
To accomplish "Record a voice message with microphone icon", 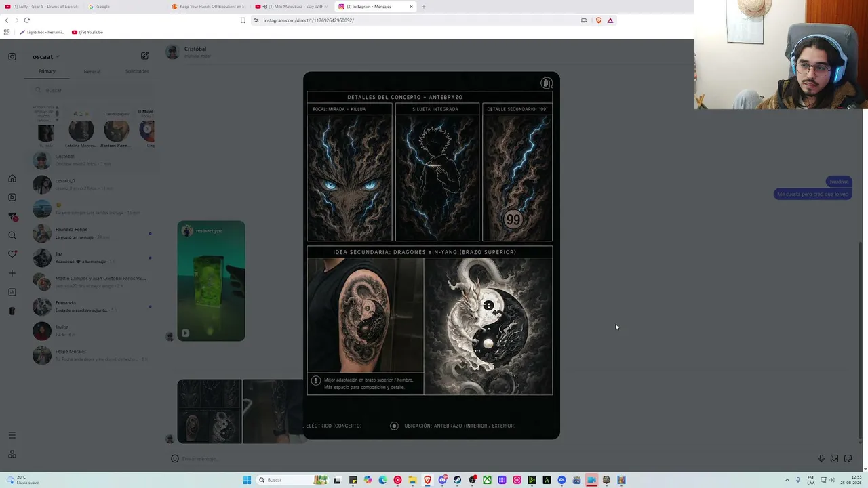I will [x=821, y=459].
